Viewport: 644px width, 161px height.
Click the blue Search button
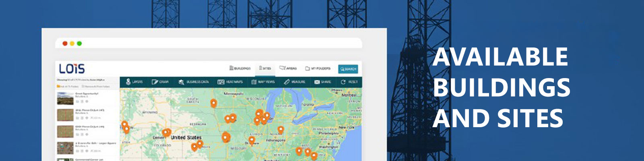pyautogui.click(x=348, y=69)
